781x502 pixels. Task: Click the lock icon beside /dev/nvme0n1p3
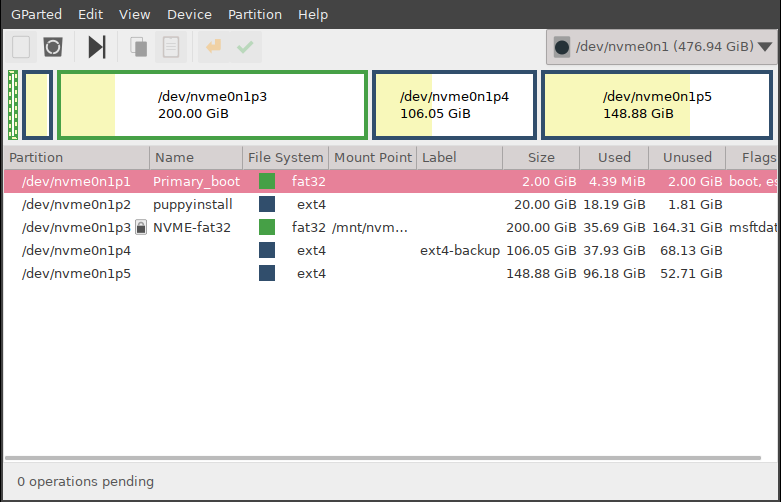pyautogui.click(x=141, y=228)
